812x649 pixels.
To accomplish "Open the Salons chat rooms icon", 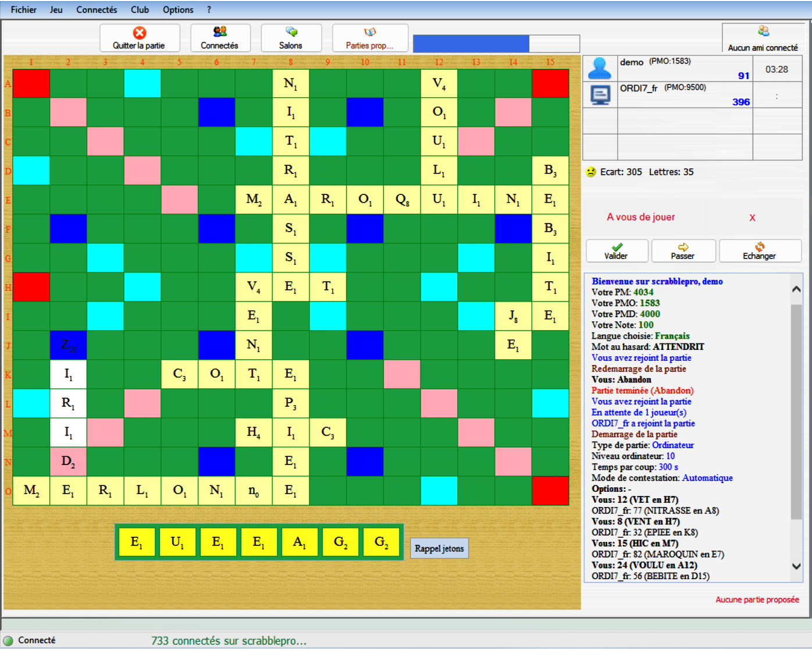I will click(x=291, y=33).
